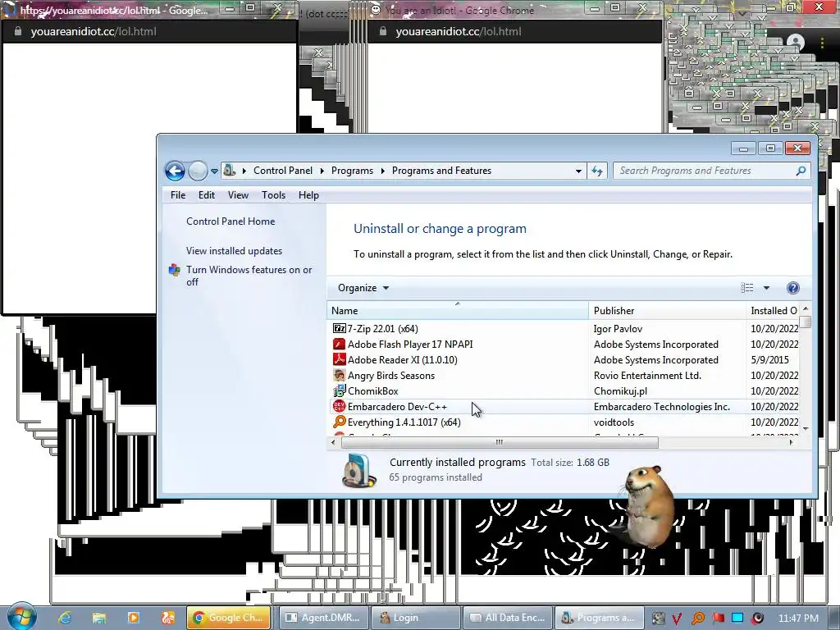Click the change view icon button

coord(746,288)
